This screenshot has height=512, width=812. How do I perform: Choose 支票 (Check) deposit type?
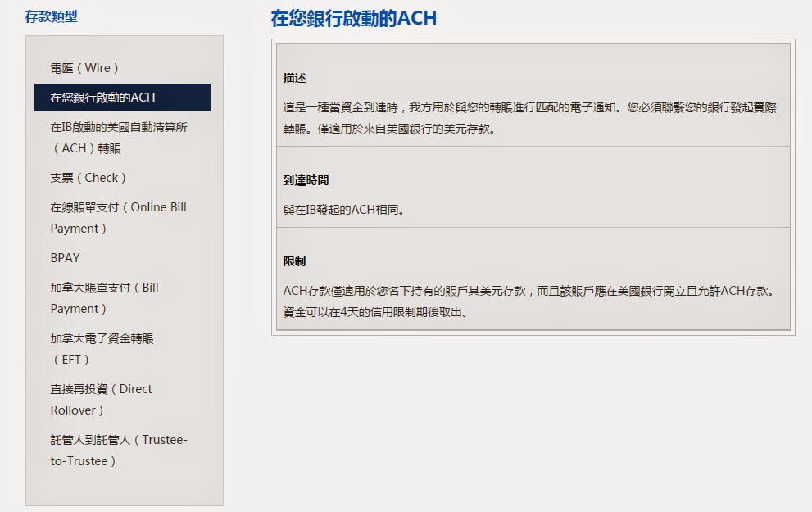pos(88,178)
